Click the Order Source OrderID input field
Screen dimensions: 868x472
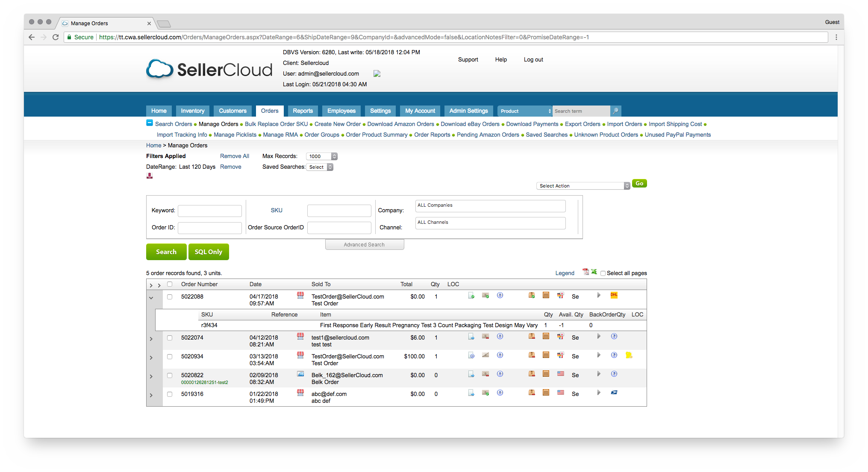point(339,228)
